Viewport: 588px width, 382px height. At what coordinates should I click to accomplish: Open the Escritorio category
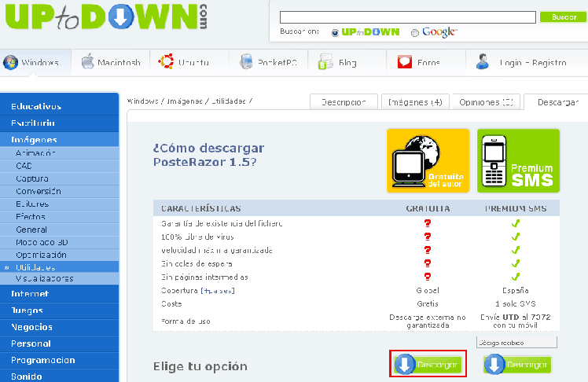point(59,123)
